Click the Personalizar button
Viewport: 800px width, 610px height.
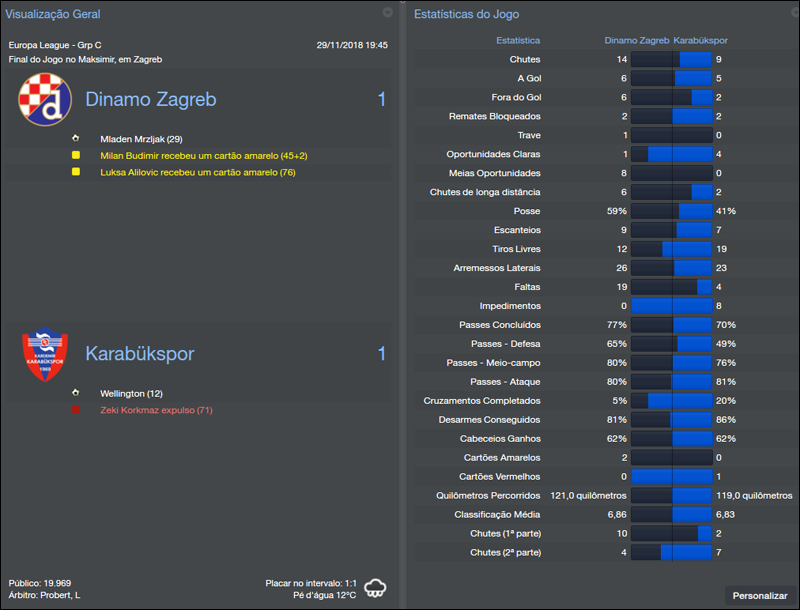pos(760,595)
